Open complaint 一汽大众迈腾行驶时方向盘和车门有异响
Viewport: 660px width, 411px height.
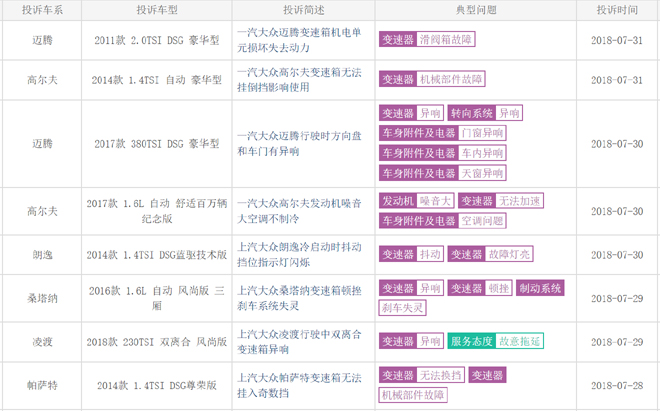tap(299, 144)
